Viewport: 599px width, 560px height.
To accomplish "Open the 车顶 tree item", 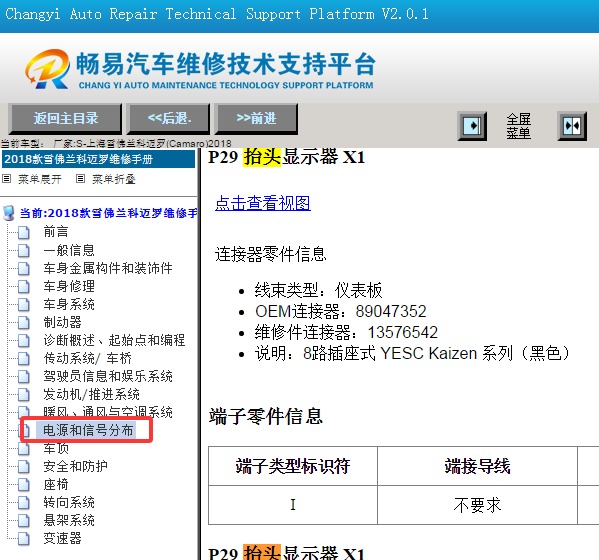I will click(x=56, y=448).
